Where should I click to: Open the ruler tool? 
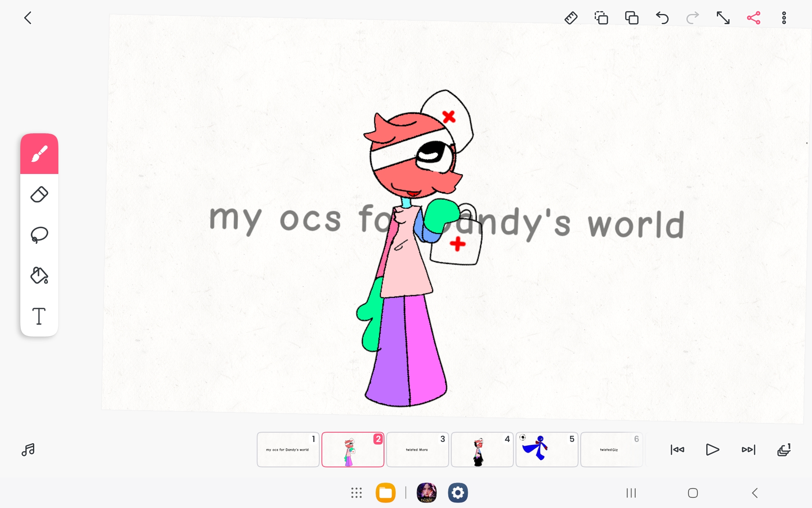pos(571,18)
